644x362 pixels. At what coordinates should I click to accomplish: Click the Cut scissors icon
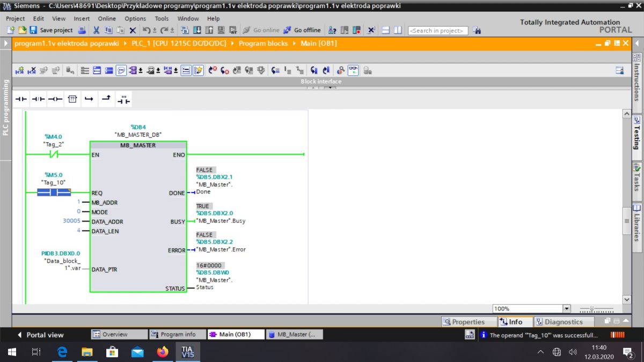[96, 30]
